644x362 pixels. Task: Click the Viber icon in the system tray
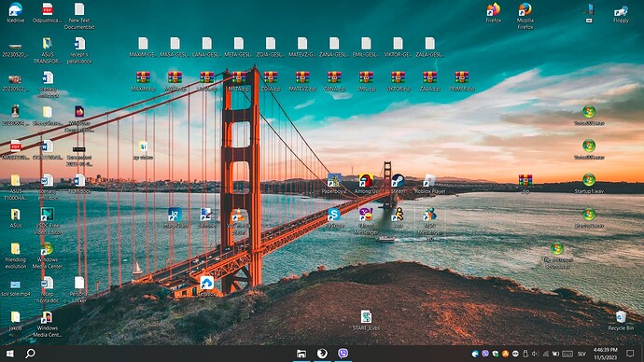coord(485,354)
